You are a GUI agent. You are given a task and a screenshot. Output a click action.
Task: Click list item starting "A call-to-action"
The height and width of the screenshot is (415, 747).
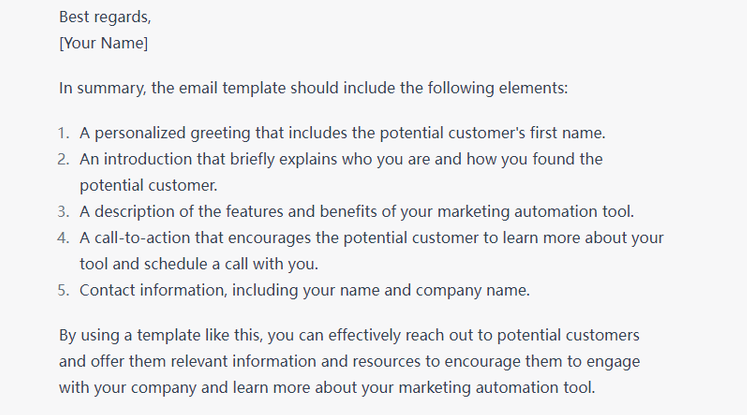click(x=371, y=237)
